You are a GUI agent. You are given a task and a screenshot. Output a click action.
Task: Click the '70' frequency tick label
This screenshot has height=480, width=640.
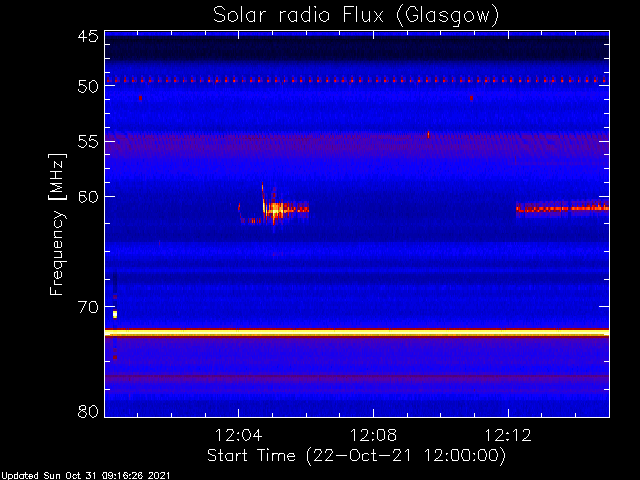[88, 307]
